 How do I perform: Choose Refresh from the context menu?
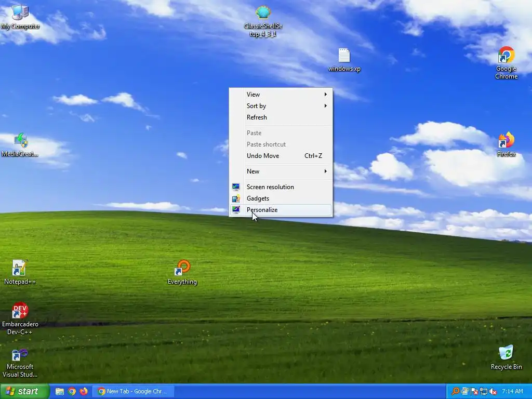[281, 117]
